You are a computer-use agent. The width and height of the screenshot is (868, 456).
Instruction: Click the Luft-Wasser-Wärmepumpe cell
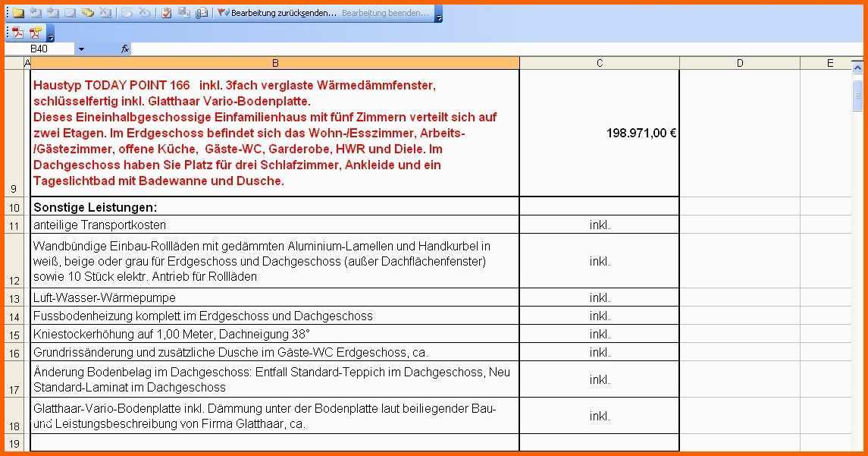pyautogui.click(x=275, y=297)
